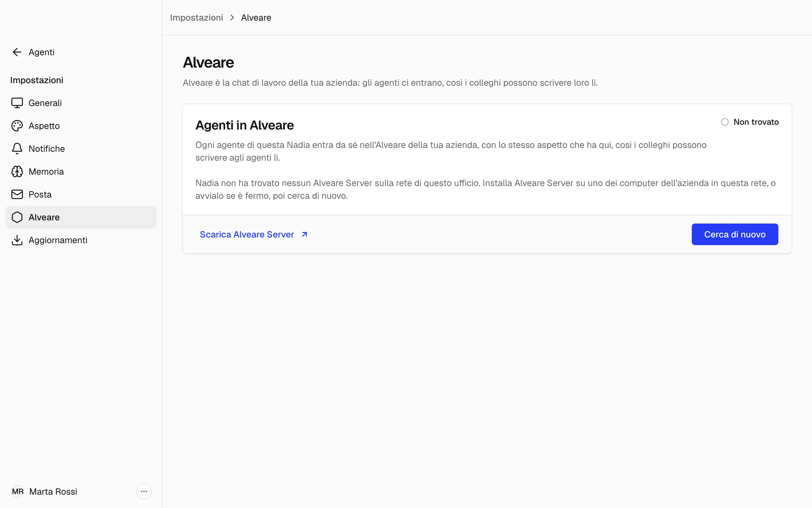Click the back arrow next to Agenti

(17, 52)
